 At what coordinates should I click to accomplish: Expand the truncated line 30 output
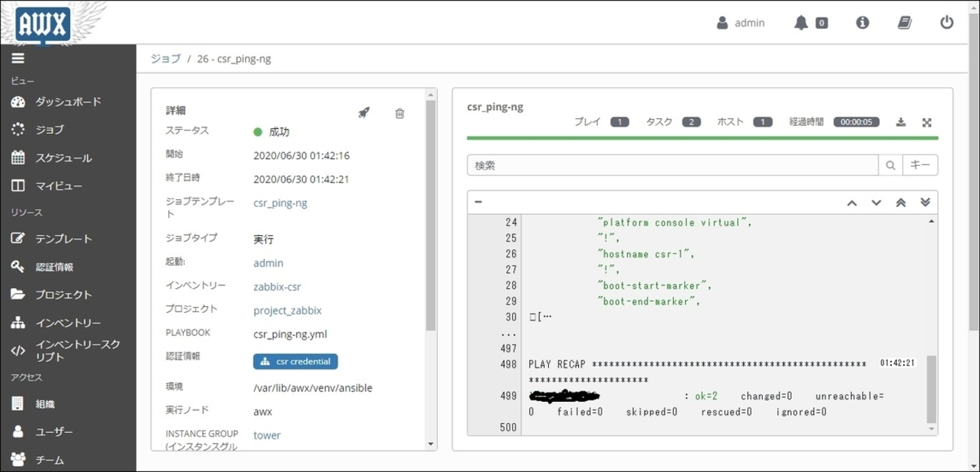(541, 317)
